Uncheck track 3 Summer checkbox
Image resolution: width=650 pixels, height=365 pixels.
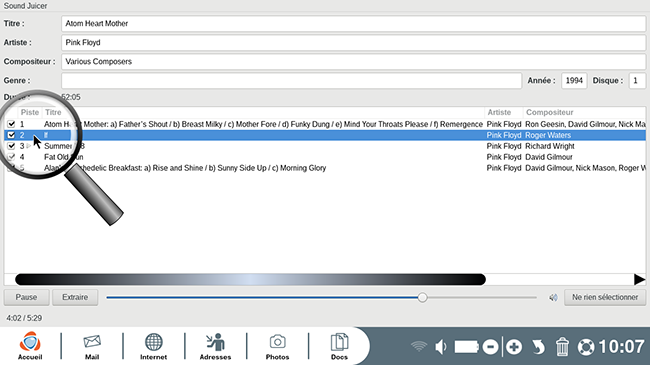point(11,146)
